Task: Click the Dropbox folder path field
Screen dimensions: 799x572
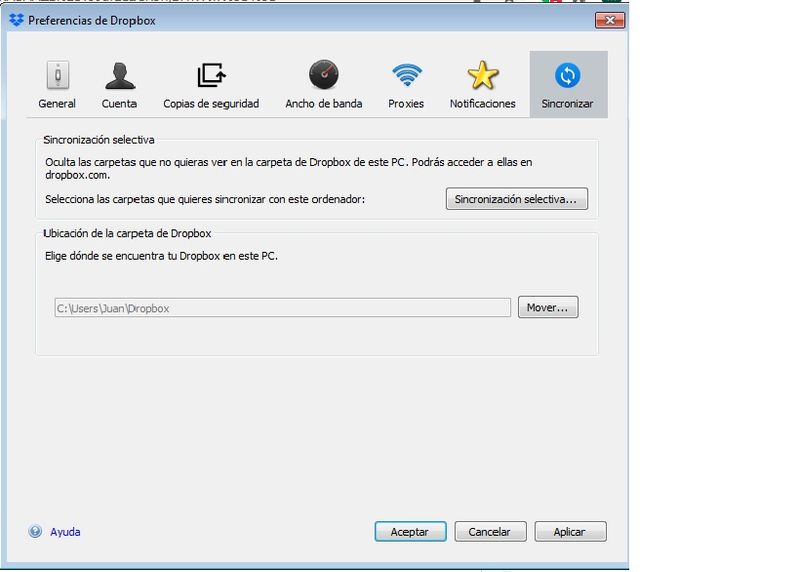Action: point(282,308)
